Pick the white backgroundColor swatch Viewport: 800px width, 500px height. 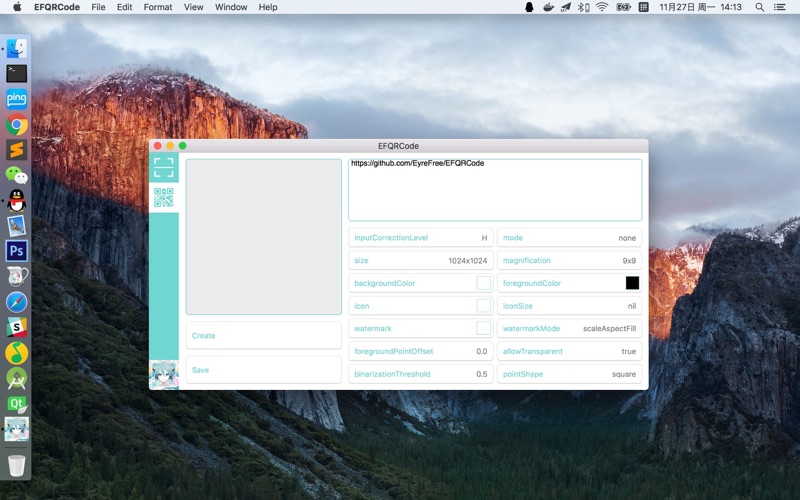pyautogui.click(x=483, y=283)
